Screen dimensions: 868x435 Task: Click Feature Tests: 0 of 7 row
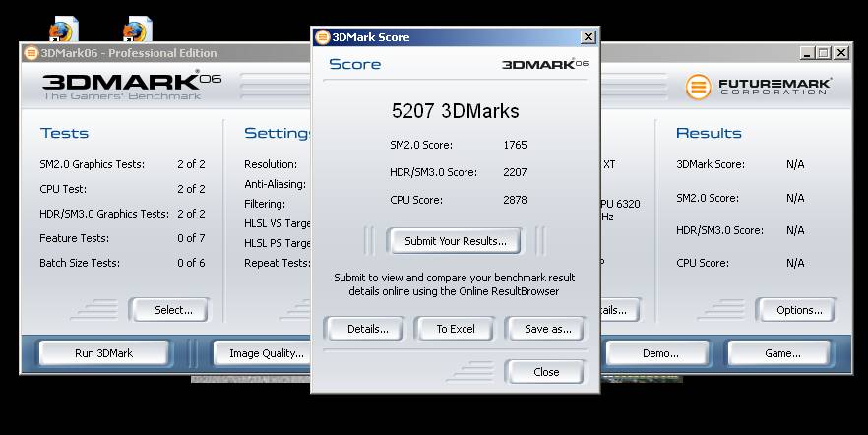(x=122, y=238)
